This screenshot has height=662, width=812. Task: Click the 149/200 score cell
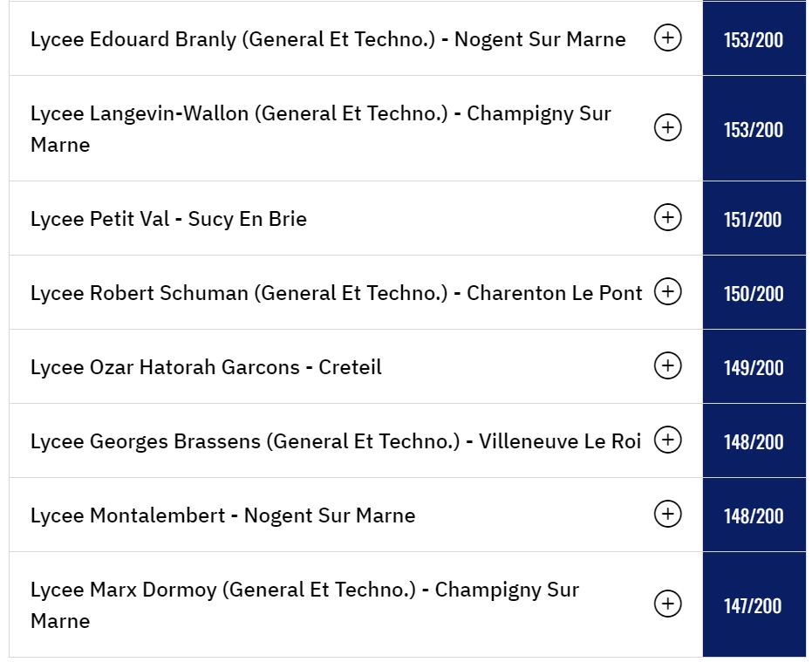pos(754,367)
